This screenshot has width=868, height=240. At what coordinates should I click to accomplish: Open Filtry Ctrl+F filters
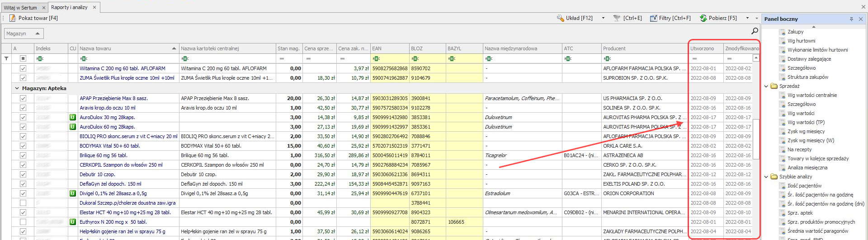click(x=670, y=18)
